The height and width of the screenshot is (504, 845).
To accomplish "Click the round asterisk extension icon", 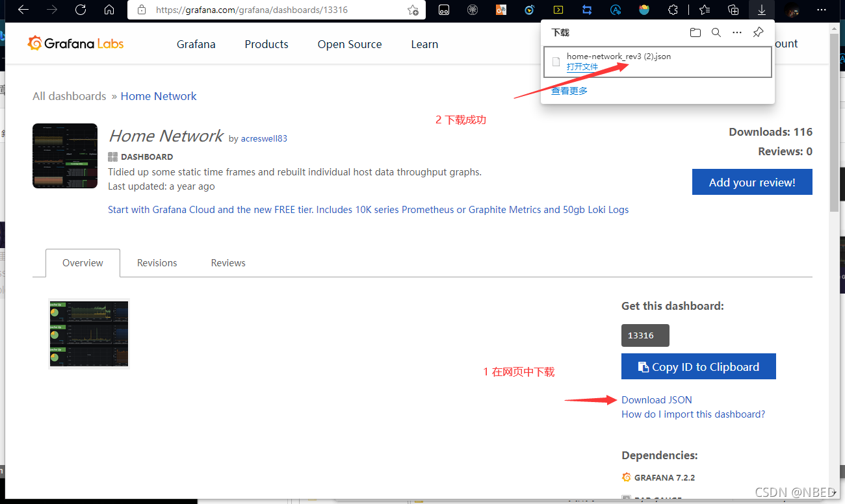I will (473, 10).
